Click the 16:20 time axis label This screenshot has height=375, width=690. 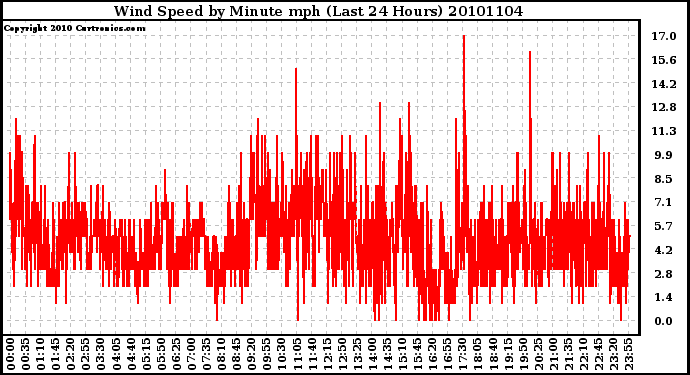click(x=433, y=355)
